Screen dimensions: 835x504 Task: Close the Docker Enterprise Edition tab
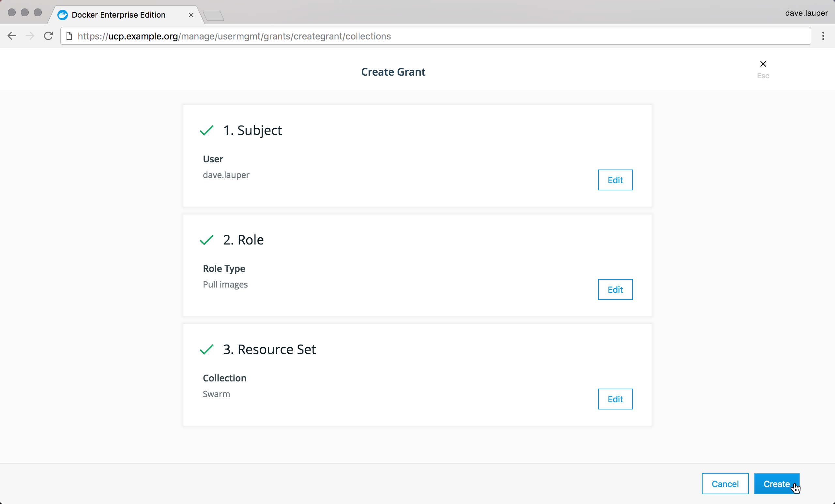191,15
